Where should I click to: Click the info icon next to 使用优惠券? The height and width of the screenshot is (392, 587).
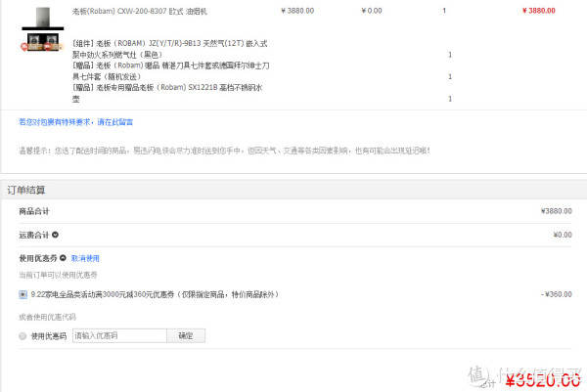coord(63,258)
